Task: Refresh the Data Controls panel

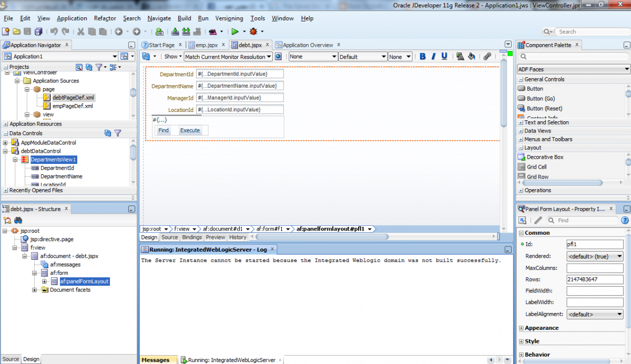Action: click(x=108, y=133)
